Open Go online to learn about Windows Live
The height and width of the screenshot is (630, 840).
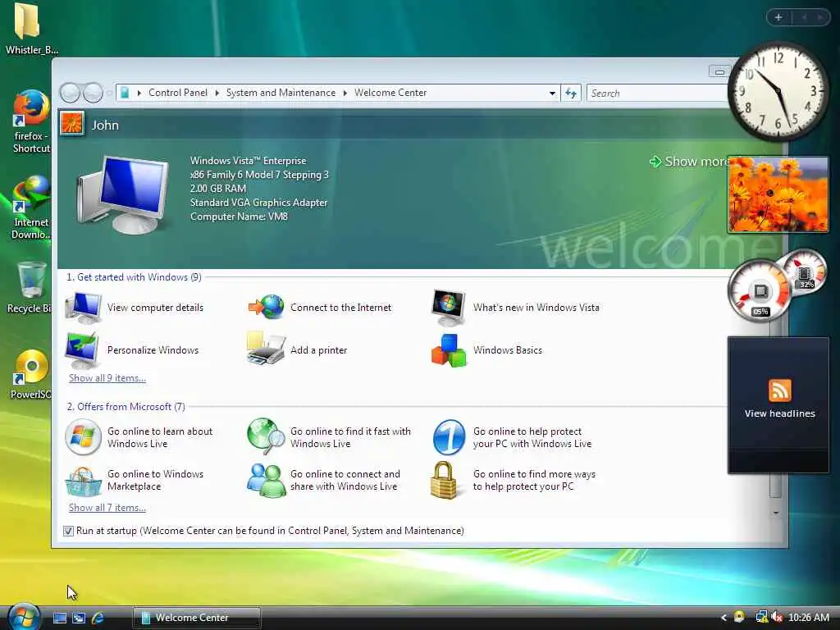pos(139,438)
